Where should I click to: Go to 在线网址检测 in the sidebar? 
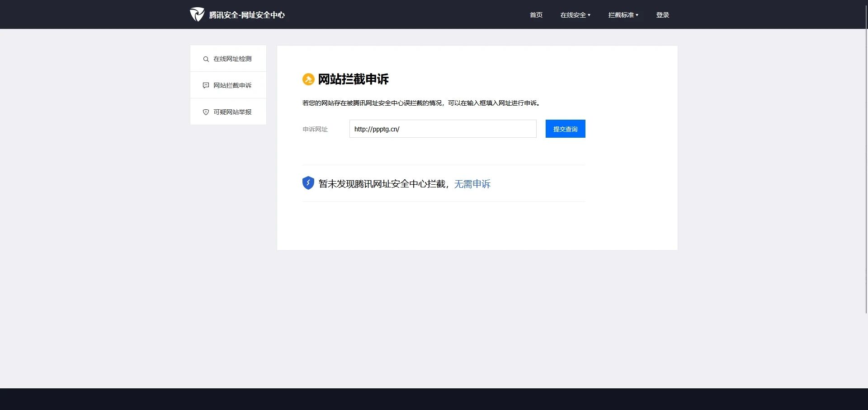point(228,59)
